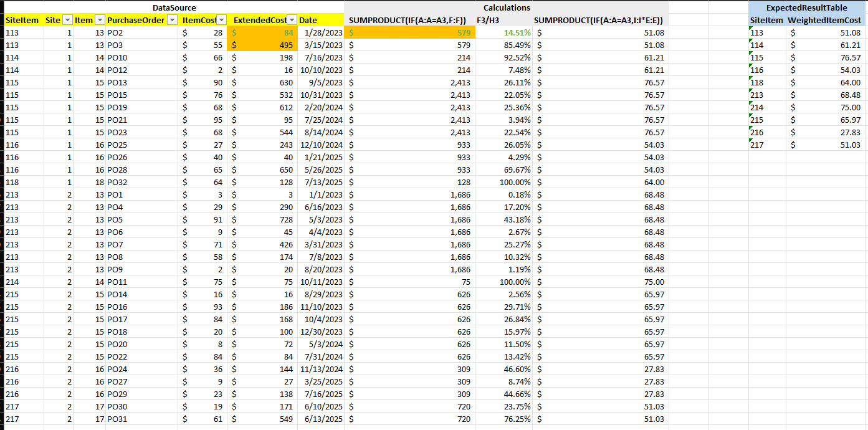Click the ExpectedResultTable title cell
Image resolution: width=868 pixels, height=430 pixels.
pyautogui.click(x=808, y=7)
